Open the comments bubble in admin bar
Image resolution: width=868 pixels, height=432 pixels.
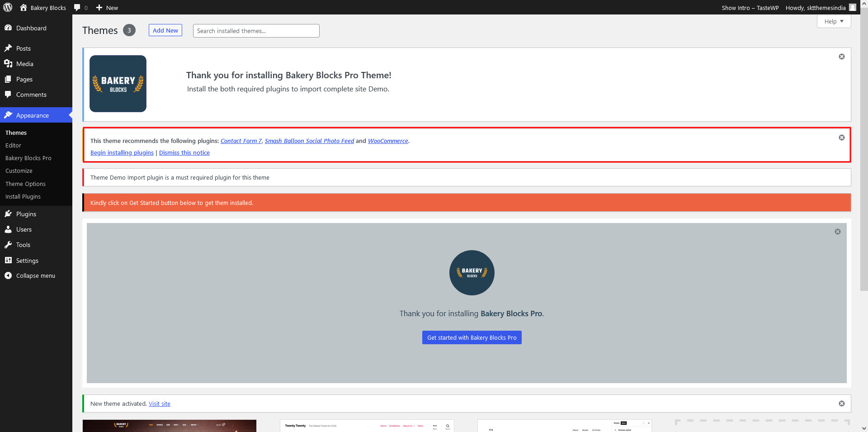pyautogui.click(x=80, y=8)
